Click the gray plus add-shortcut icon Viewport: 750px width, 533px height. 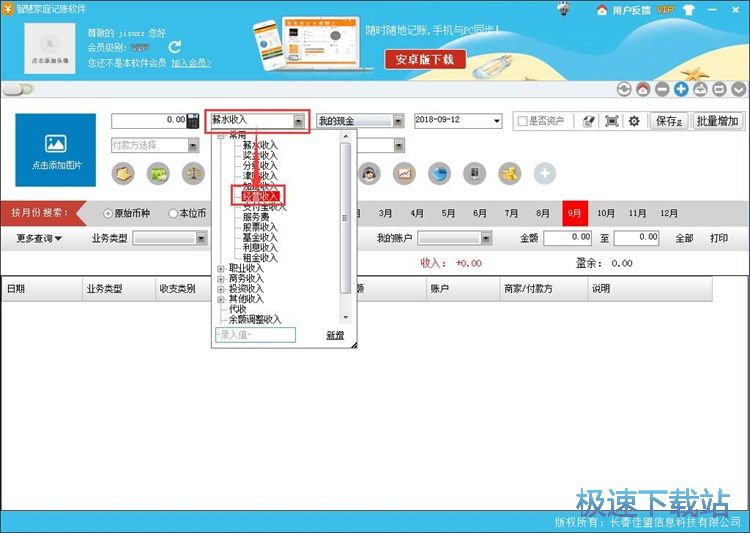pyautogui.click(x=545, y=174)
